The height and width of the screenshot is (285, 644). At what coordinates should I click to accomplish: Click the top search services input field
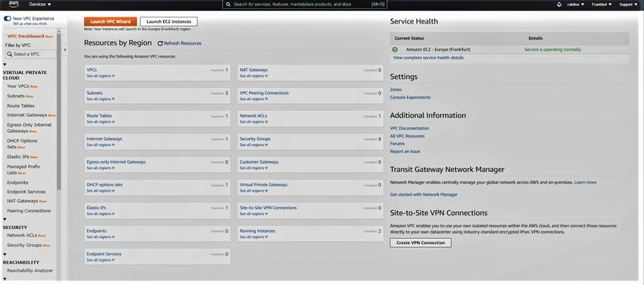[305, 4]
